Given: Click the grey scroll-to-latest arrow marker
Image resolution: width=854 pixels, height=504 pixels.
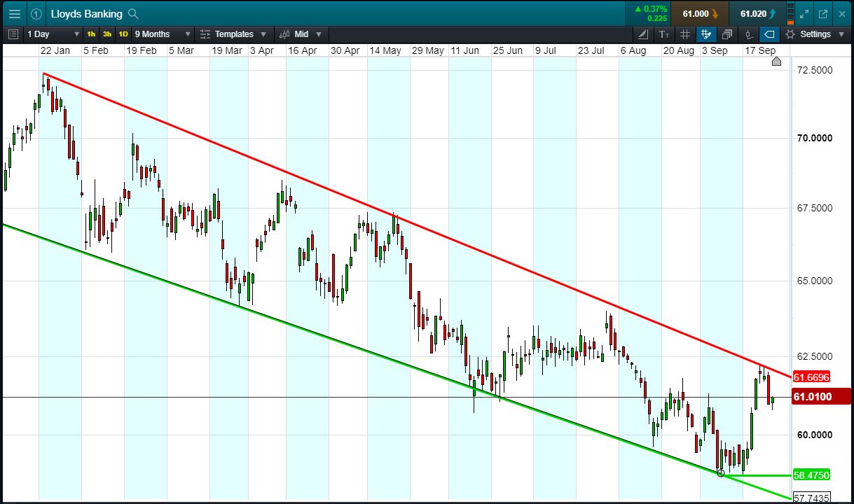Looking at the screenshot, I should pos(776,61).
